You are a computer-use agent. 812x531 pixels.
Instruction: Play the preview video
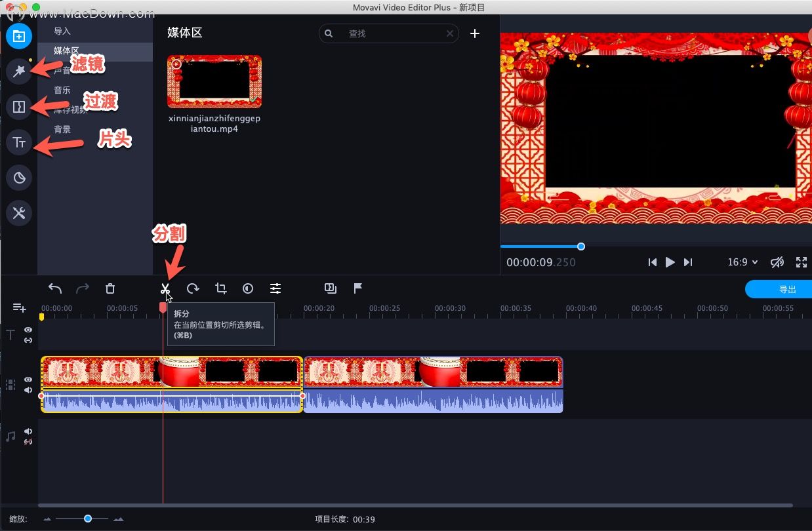coord(670,262)
